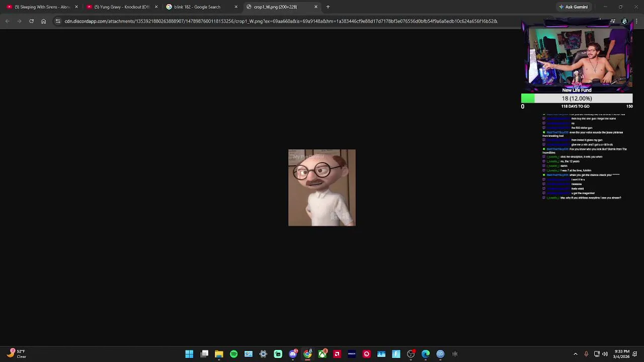Click "New Life Fund" overlay title

point(577,90)
